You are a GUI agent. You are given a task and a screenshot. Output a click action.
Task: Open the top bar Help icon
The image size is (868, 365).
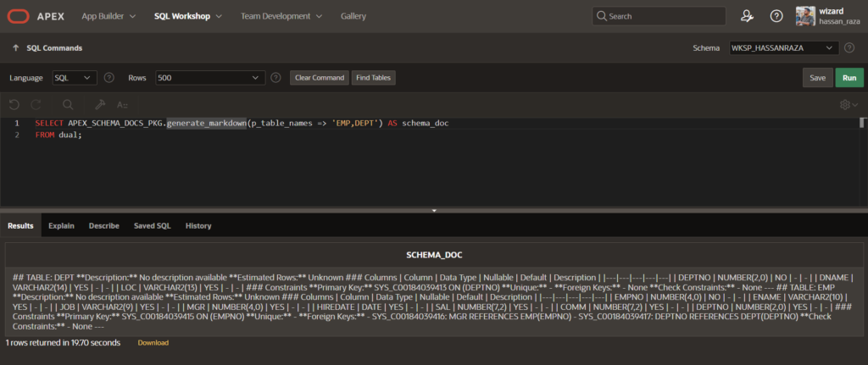coord(776,16)
